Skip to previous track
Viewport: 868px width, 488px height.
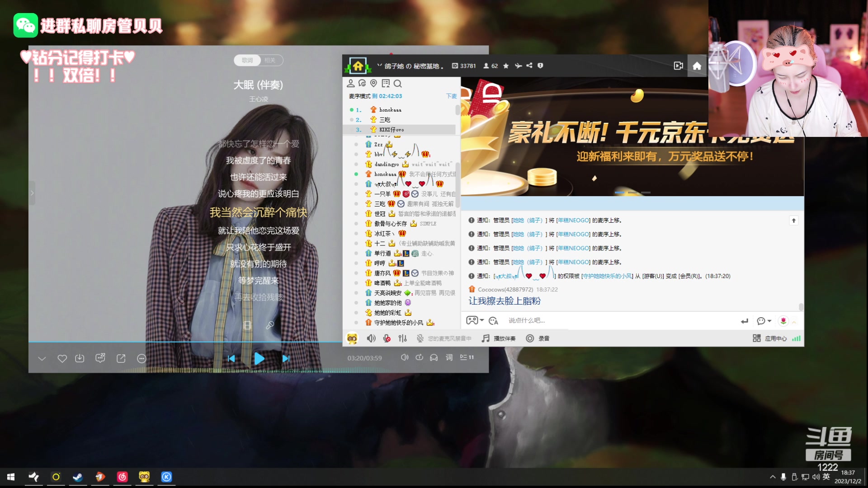(x=231, y=358)
